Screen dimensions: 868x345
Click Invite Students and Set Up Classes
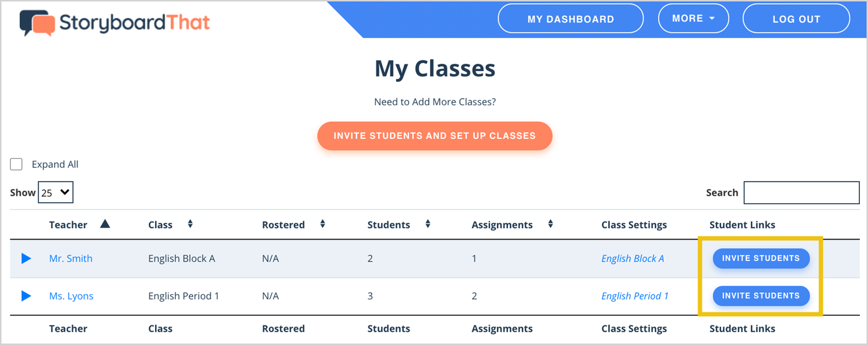click(435, 136)
